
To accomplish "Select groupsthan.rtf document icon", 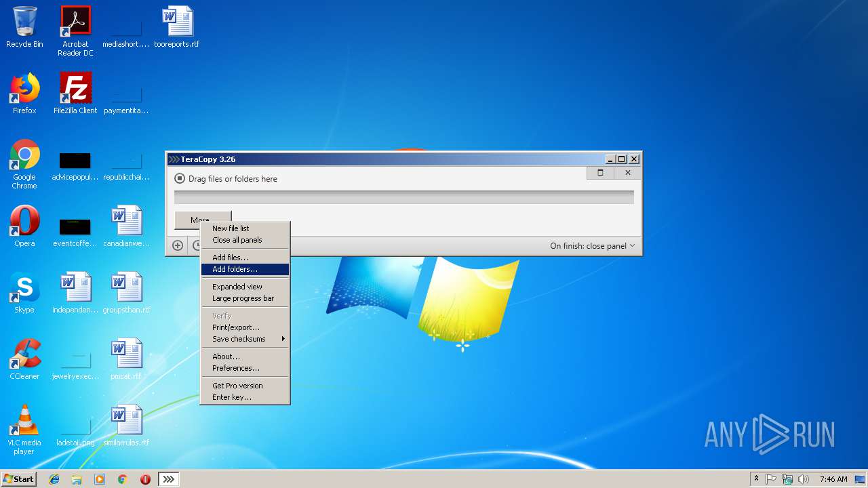I will pos(126,293).
